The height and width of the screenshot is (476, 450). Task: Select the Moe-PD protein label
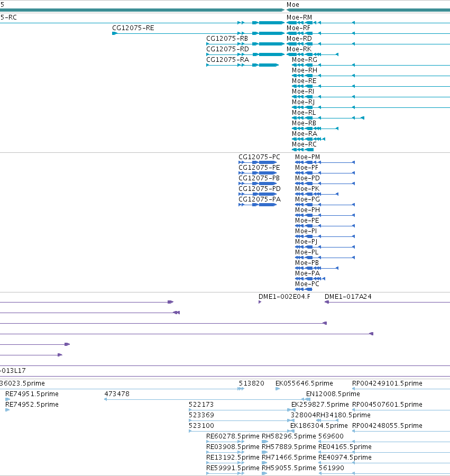pyautogui.click(x=307, y=178)
